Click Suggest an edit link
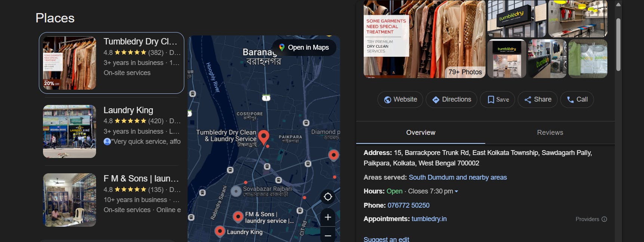644x242 pixels. 386,239
